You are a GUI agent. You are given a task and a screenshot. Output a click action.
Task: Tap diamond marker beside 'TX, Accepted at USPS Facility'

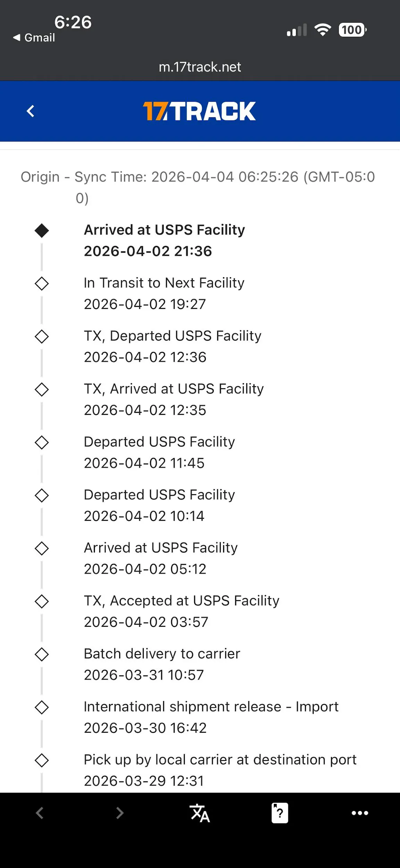point(42,601)
